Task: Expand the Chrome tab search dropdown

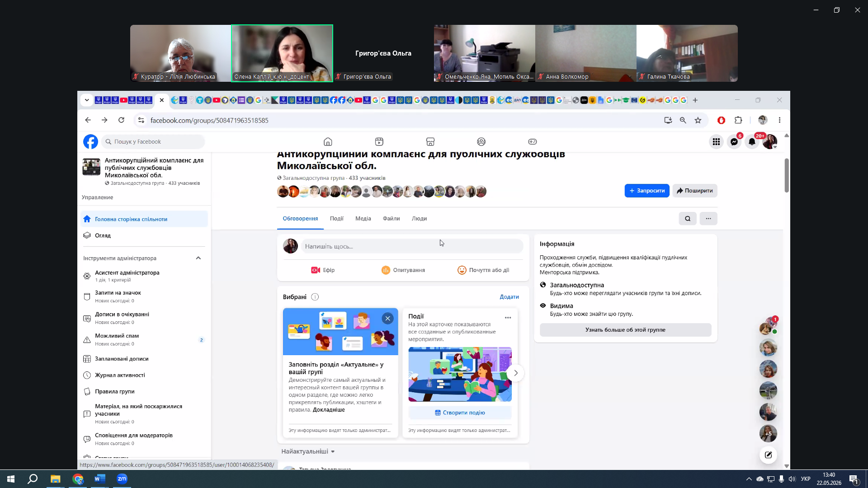Action: pyautogui.click(x=87, y=100)
